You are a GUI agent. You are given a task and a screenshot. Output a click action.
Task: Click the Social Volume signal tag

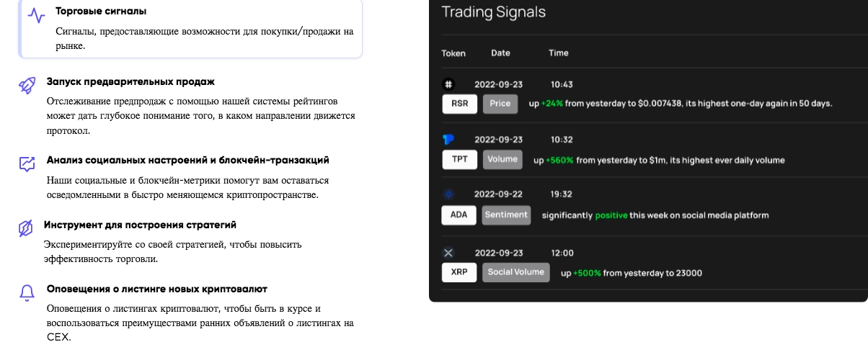pyautogui.click(x=516, y=273)
